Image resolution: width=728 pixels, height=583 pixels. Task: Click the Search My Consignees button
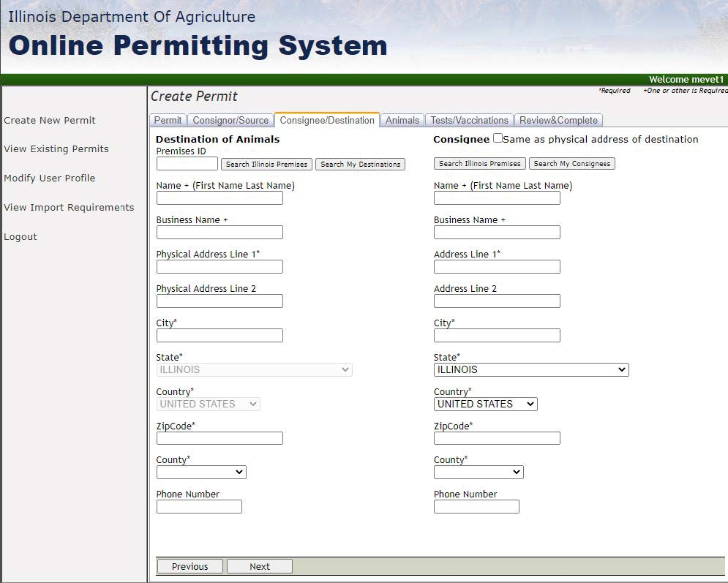[572, 163]
